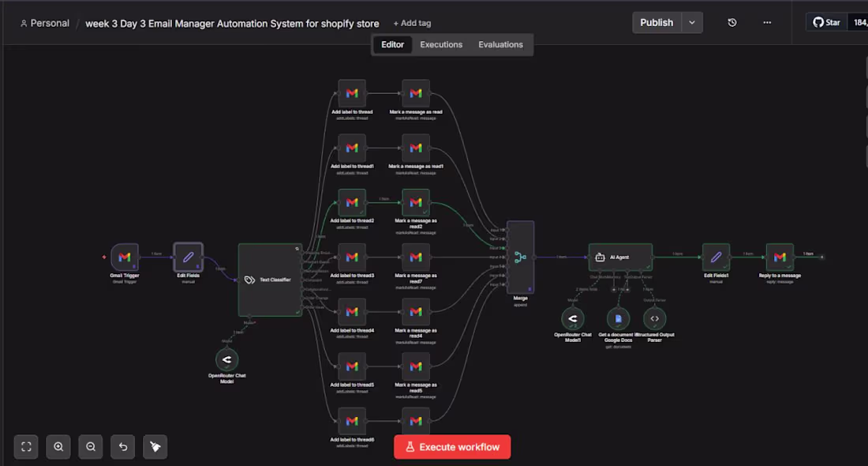The height and width of the screenshot is (466, 868).
Task: Open the three-dot options menu
Action: click(x=766, y=23)
